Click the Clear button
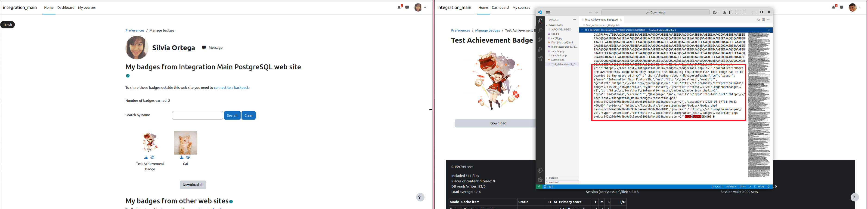868x209 pixels. coord(249,115)
